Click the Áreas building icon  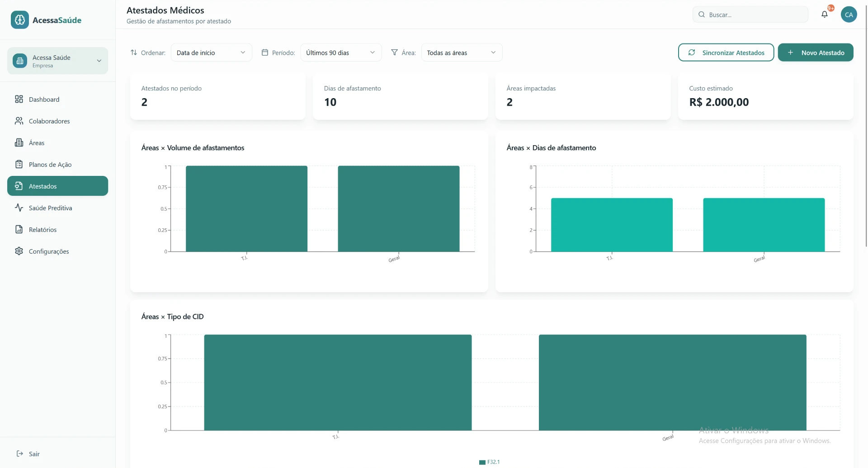coord(19,142)
